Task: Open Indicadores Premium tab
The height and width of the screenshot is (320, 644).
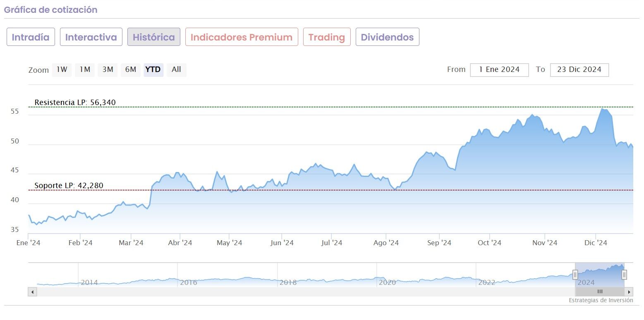Action: 242,37
